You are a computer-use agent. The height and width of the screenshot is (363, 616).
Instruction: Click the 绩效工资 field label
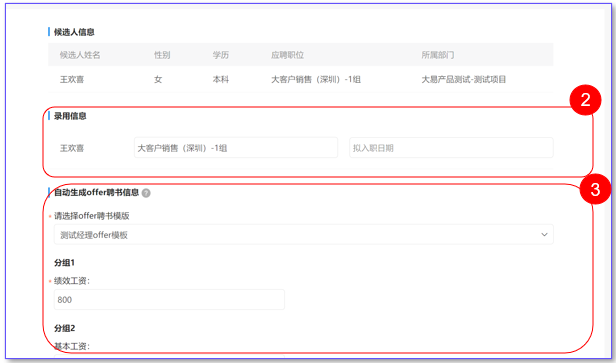click(72, 281)
